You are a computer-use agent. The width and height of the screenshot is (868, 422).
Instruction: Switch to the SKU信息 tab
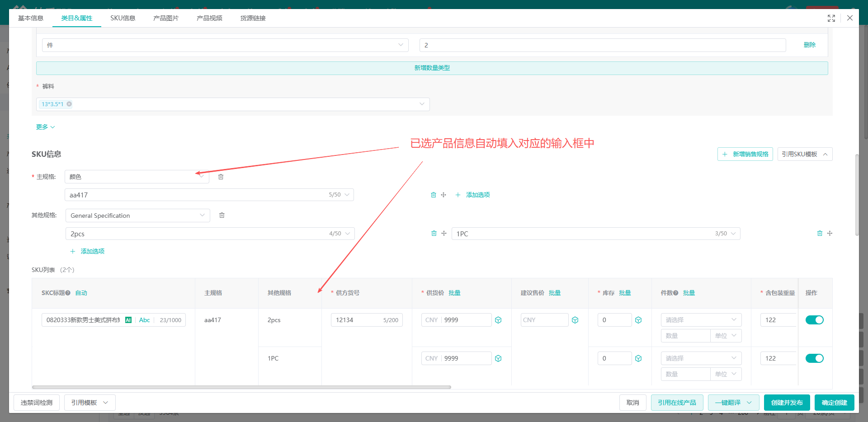(x=123, y=18)
